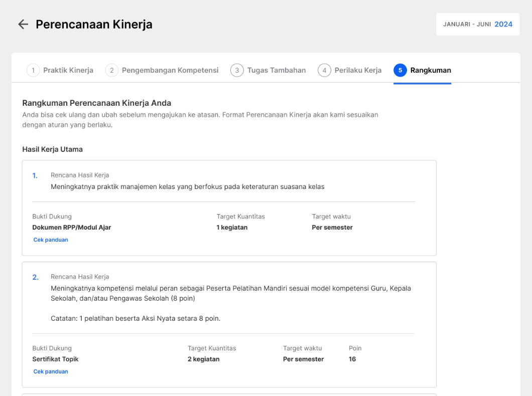Viewport: 532px width, 396px height.
Task: Select the Tugas Tambahan tab
Action: pos(268,70)
